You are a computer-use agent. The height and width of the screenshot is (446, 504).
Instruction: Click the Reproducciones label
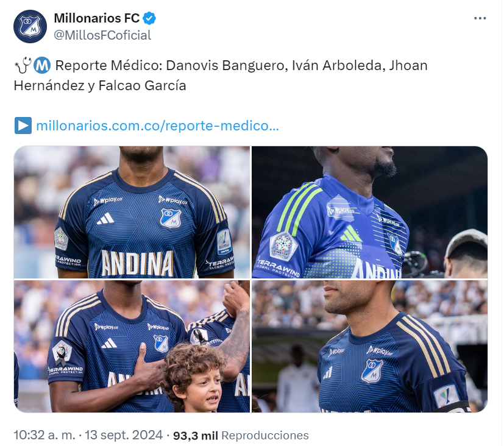265,436
